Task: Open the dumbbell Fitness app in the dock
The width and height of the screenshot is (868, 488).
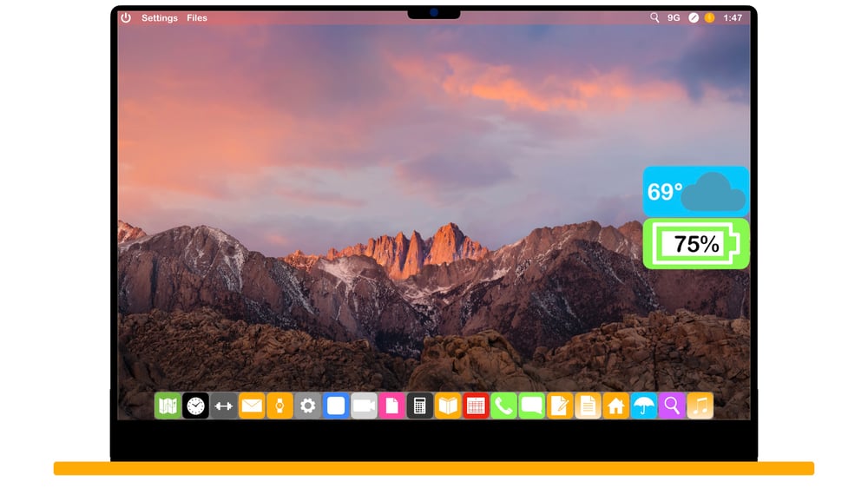Action: 224,406
